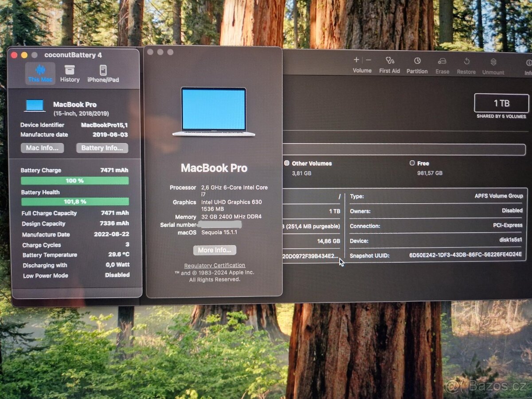The height and width of the screenshot is (399, 532).
Task: Click the Erase toolbar icon
Action: tap(442, 65)
